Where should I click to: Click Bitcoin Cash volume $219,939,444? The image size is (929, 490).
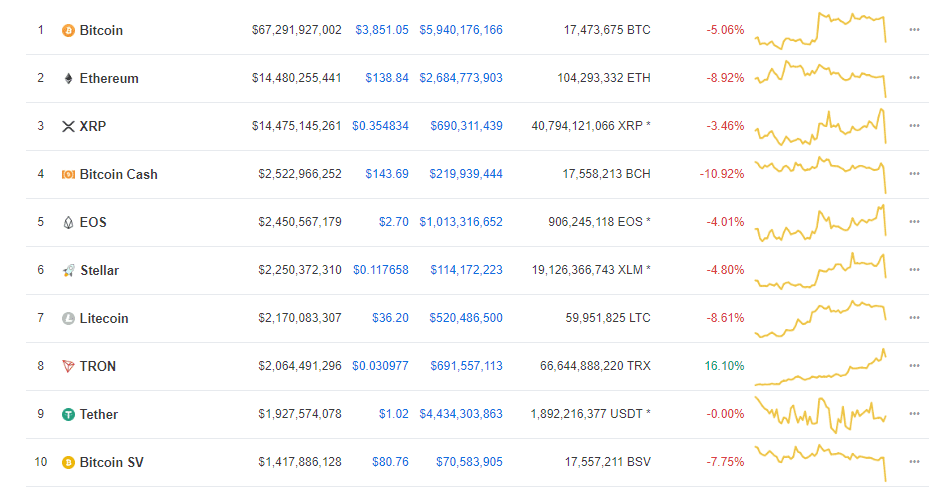466,174
